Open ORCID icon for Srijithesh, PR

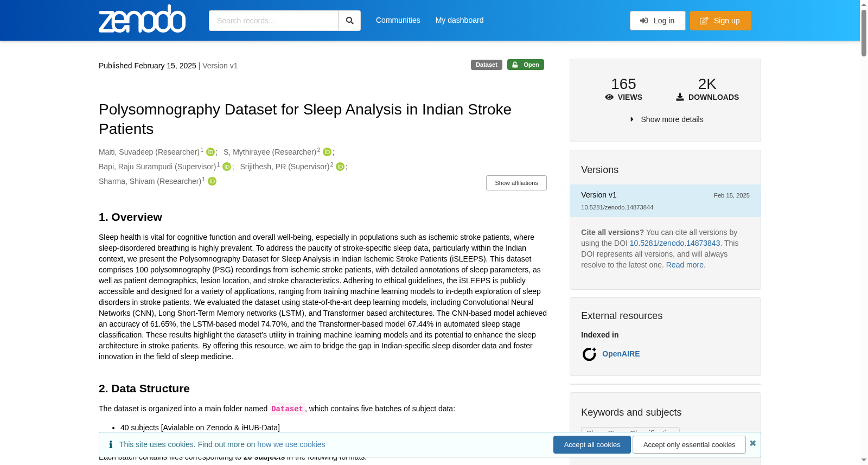[340, 167]
